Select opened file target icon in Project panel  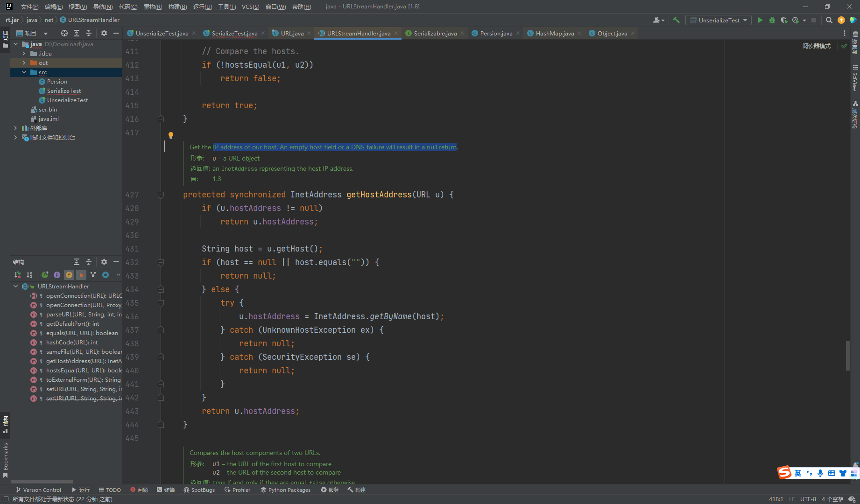click(x=64, y=33)
